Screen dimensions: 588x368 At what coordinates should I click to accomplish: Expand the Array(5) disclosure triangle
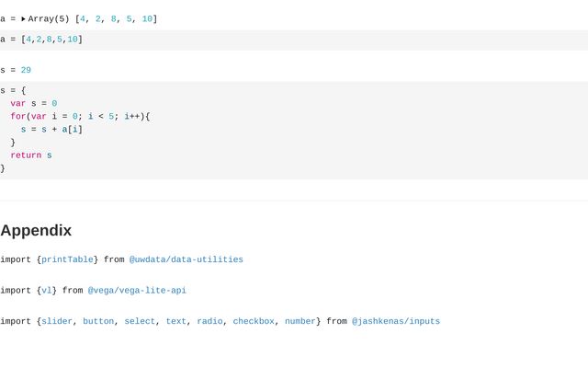(24, 18)
